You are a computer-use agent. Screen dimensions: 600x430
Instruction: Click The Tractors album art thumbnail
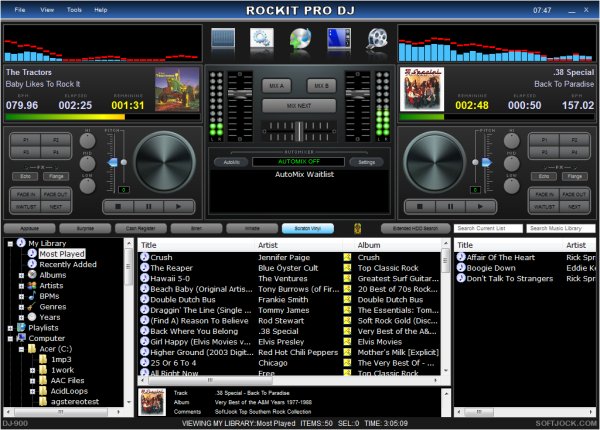pos(177,90)
